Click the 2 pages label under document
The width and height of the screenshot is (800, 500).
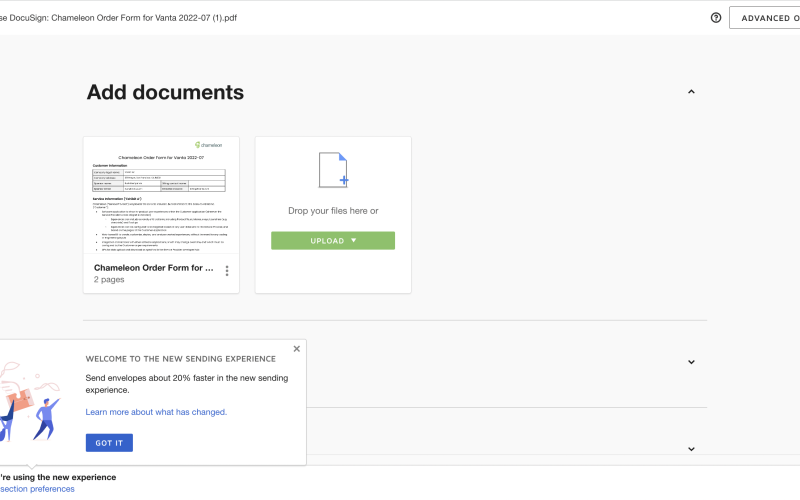click(x=110, y=281)
